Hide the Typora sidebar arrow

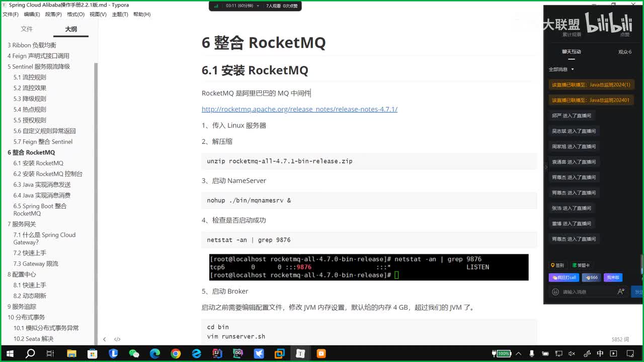104,339
